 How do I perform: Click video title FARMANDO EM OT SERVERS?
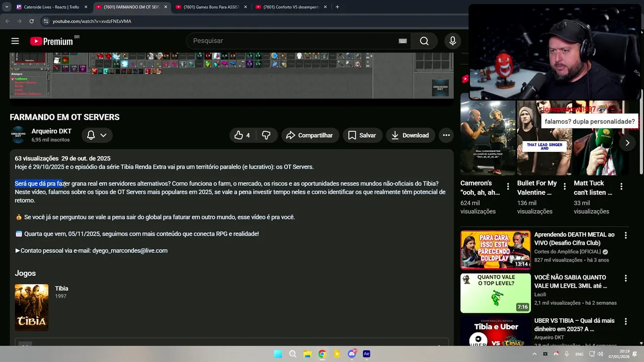click(64, 117)
